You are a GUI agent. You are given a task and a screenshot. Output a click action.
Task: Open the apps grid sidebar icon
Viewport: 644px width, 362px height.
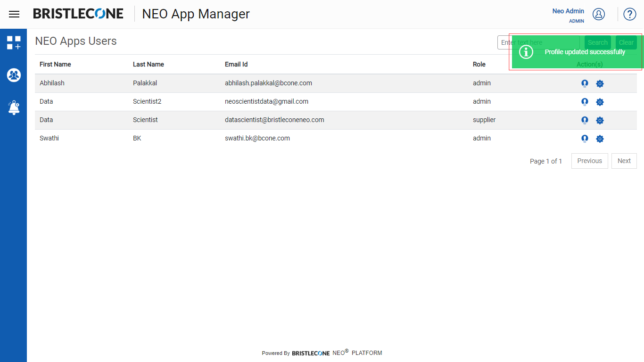14,42
